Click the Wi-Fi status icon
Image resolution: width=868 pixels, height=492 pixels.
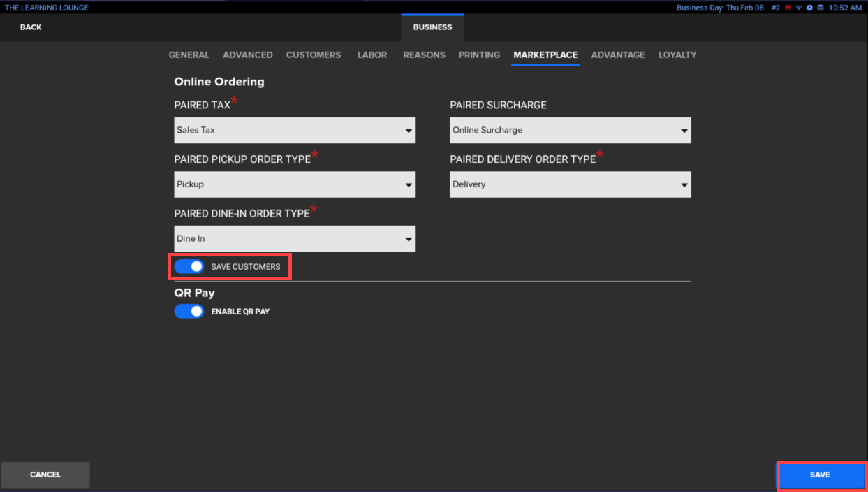799,8
